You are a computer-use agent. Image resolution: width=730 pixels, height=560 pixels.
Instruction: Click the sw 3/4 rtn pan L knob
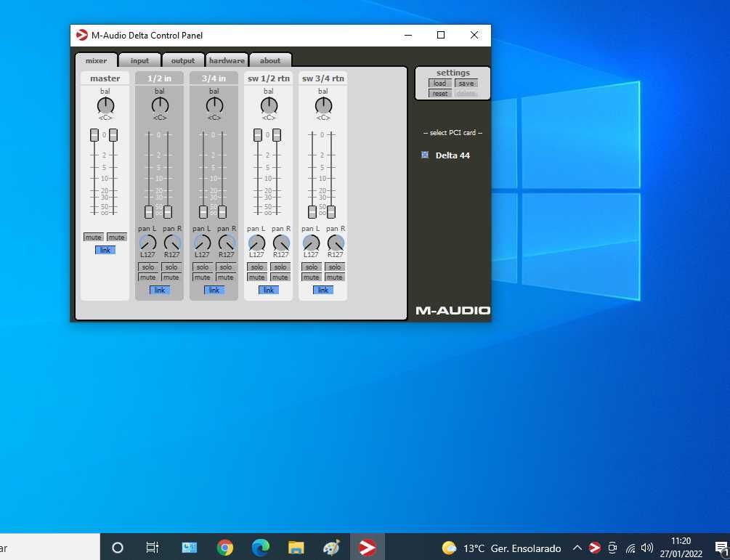coord(311,243)
